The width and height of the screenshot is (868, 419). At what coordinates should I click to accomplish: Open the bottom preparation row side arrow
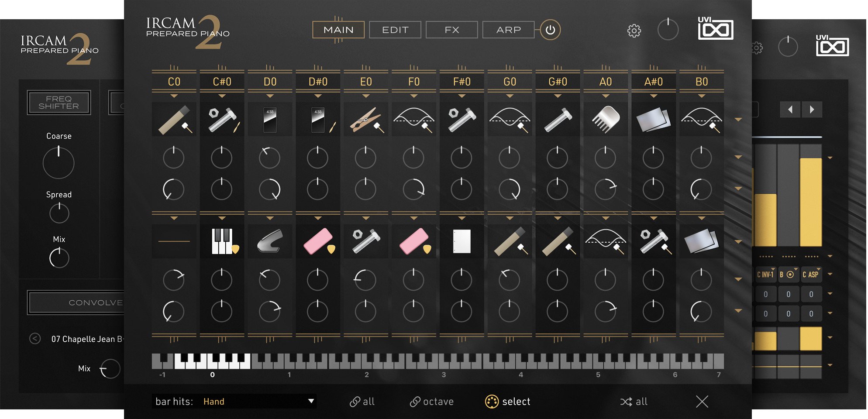[738, 241]
